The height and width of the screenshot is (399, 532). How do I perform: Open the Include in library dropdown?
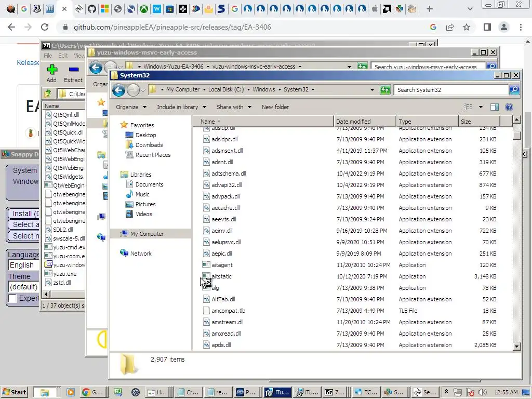pos(181,107)
